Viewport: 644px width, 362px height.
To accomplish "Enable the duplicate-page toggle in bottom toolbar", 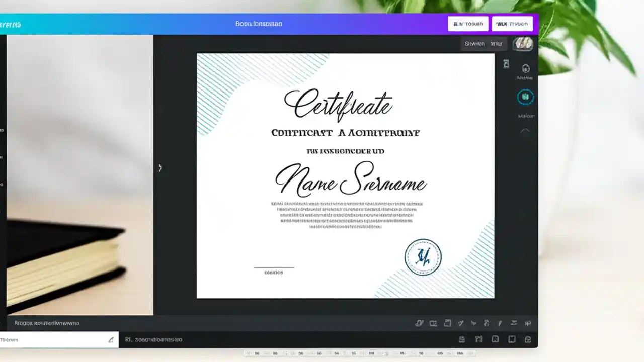I will 447,323.
